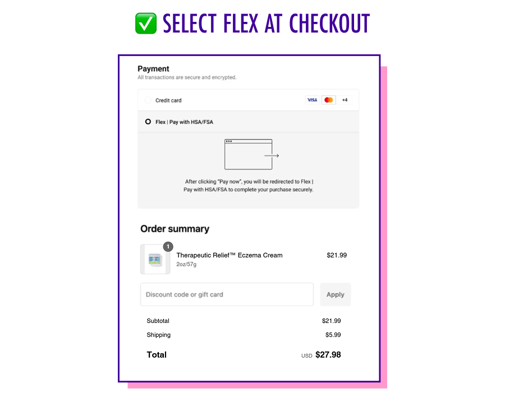Click the browser redirect illustration graphic
This screenshot has height=420, width=505.
249,154
